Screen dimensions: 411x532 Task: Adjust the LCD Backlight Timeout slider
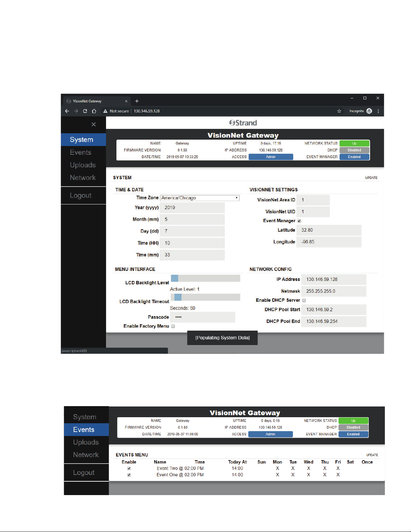click(205, 297)
